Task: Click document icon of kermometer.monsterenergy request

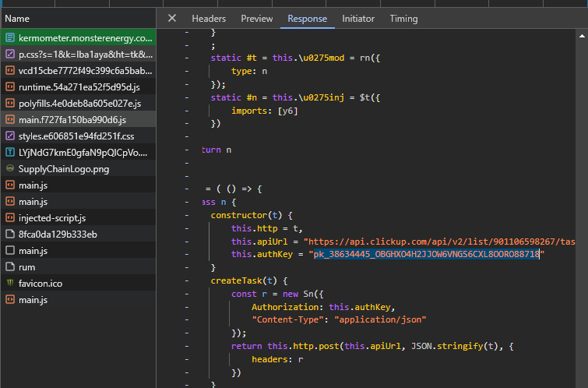Action: pyautogui.click(x=10, y=38)
